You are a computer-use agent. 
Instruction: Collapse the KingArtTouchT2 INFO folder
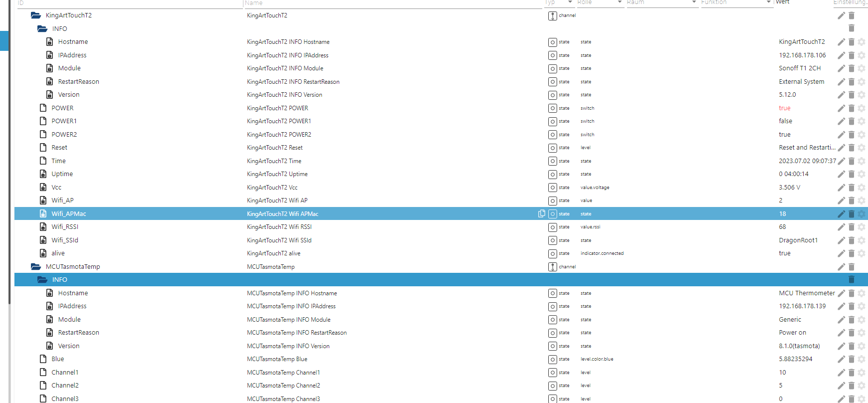point(42,28)
